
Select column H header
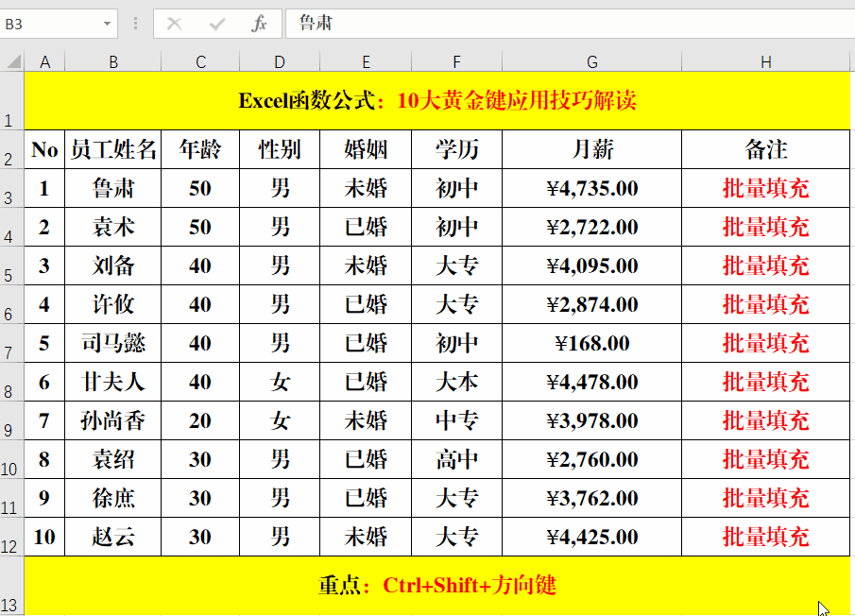coord(765,61)
